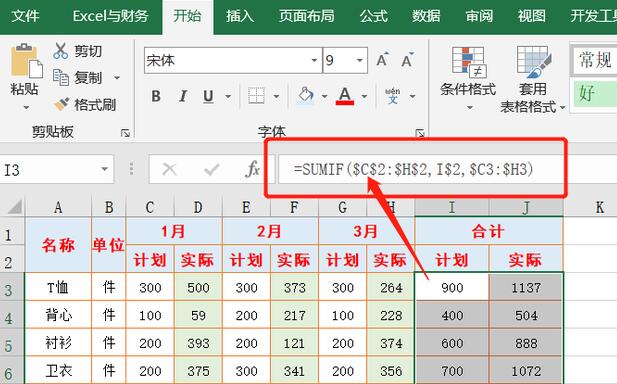Toggle Underline formatting
Screen dimensions: 617x384
(x=208, y=96)
